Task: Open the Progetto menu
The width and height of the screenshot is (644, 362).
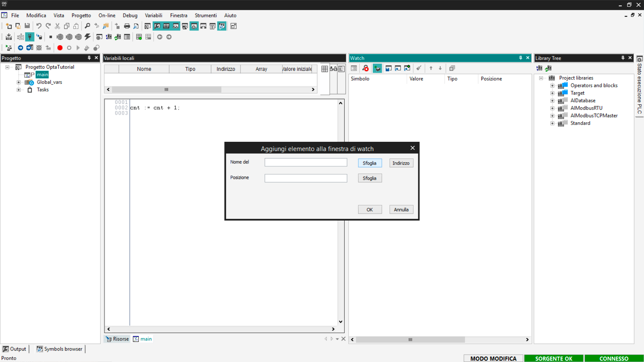Action: point(81,15)
